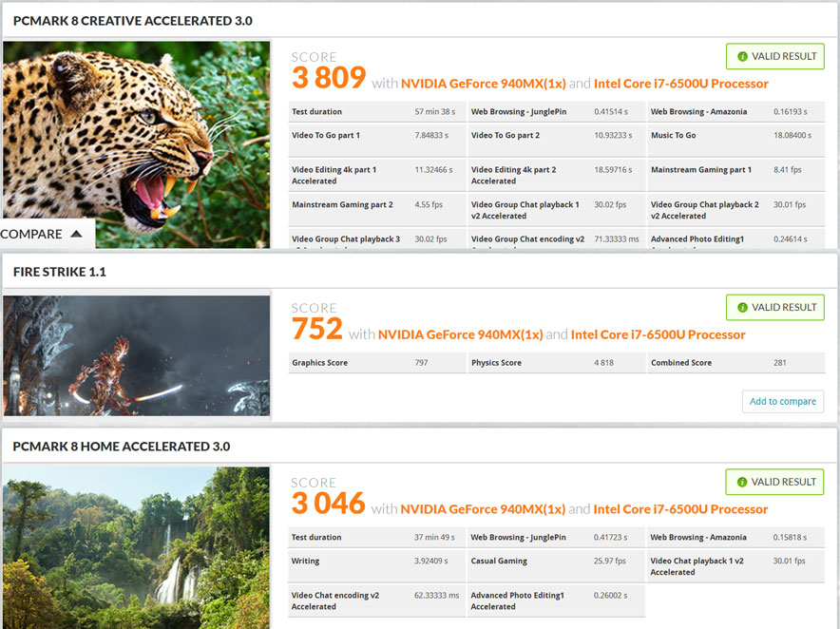Click the Video Editing 4k part 1 Accelerated label
The image size is (840, 629).
tap(334, 175)
